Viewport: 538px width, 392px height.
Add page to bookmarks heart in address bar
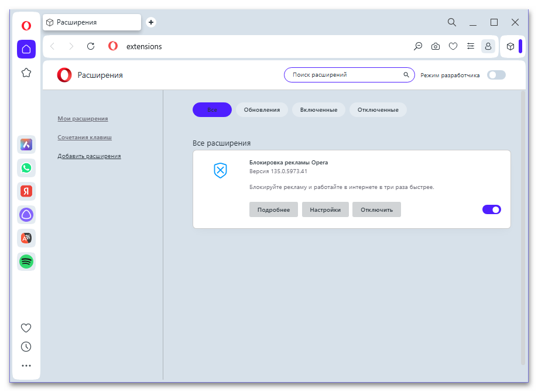point(453,46)
